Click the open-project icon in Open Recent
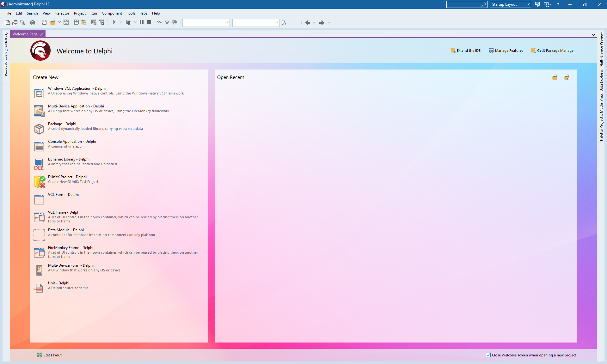The width and height of the screenshot is (607, 364). [567, 77]
